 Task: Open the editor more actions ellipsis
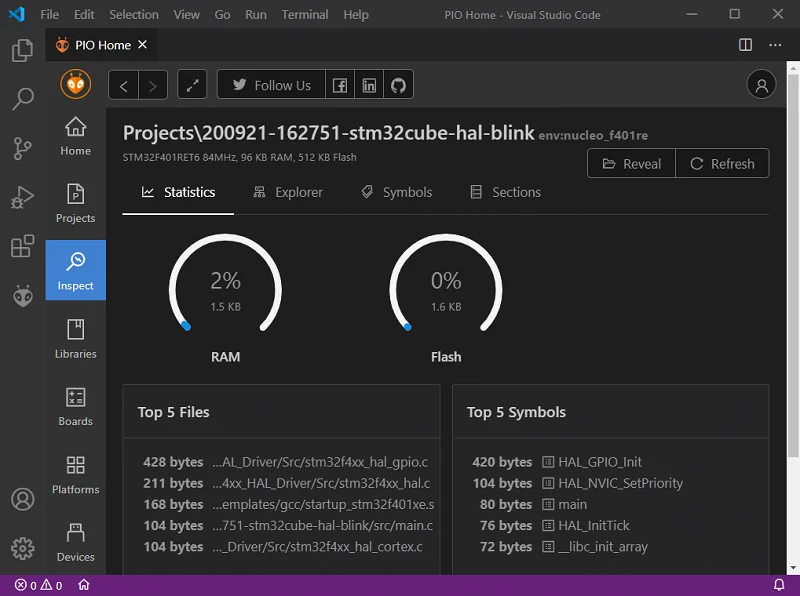click(775, 45)
